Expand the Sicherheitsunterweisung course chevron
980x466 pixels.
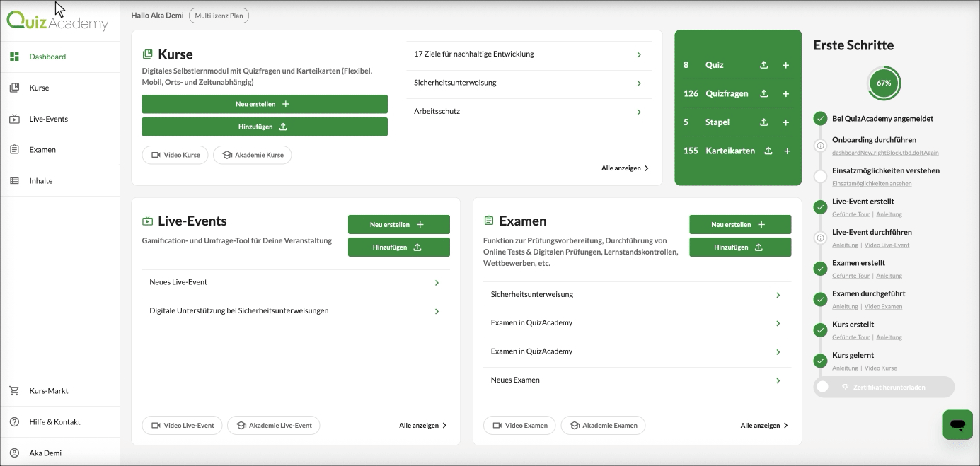(638, 83)
